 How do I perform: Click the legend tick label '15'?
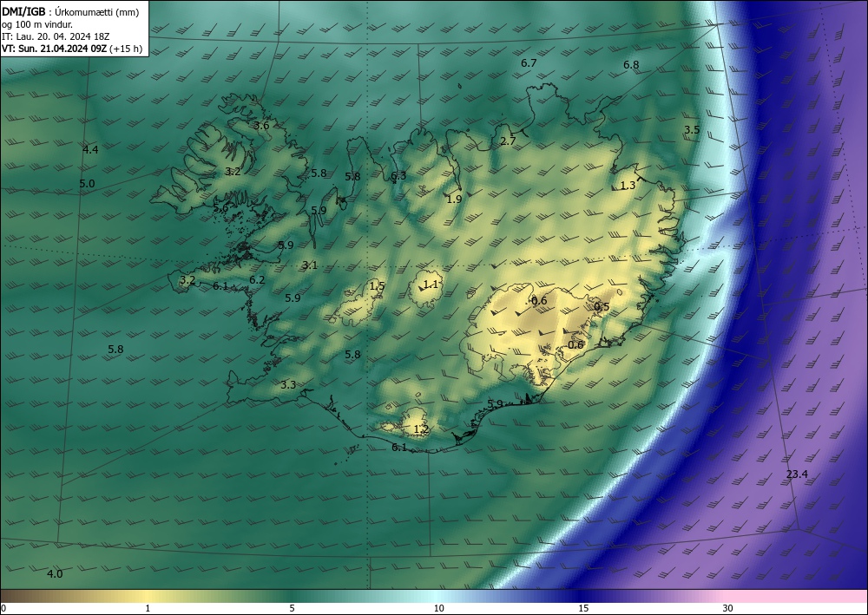[x=583, y=608]
